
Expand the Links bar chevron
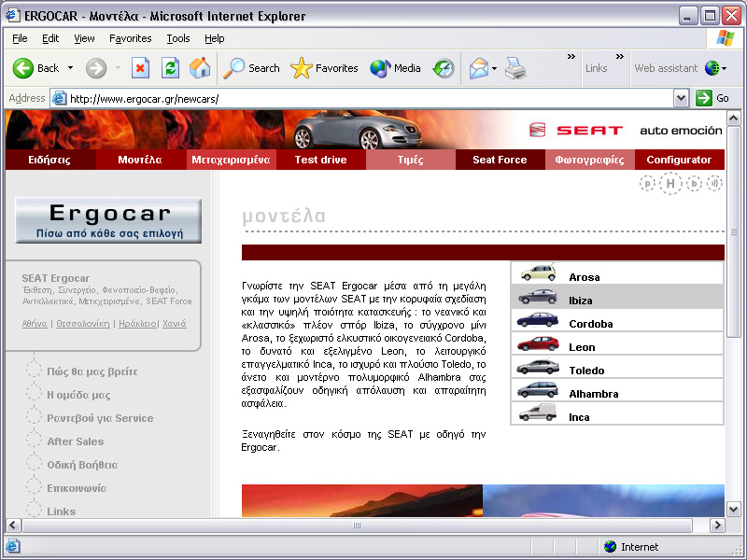click(x=619, y=57)
